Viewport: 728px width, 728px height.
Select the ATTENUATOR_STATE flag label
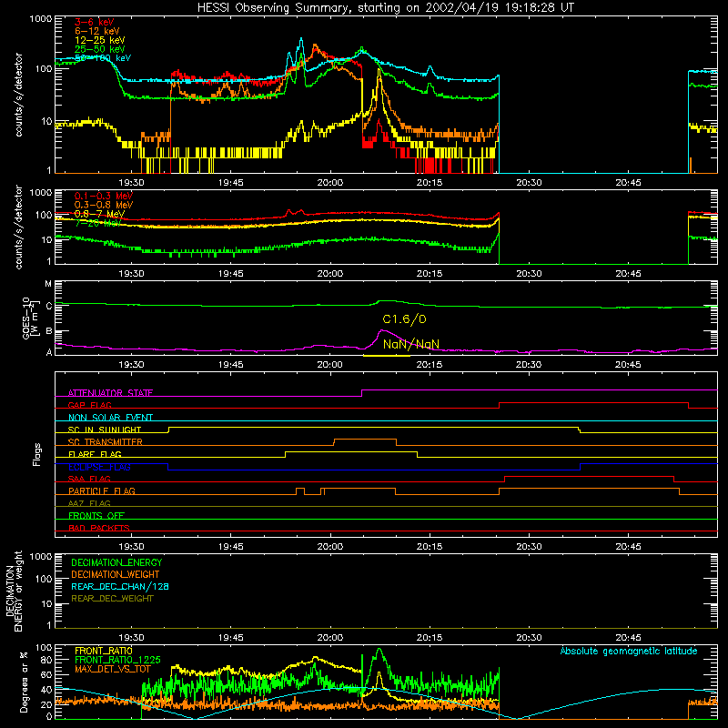tap(110, 393)
